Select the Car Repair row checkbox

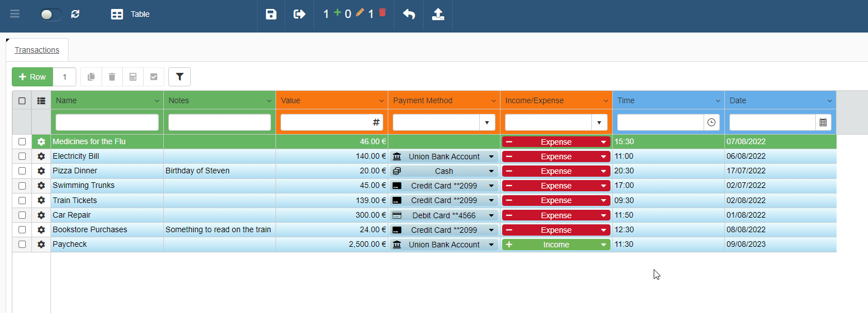tap(22, 215)
